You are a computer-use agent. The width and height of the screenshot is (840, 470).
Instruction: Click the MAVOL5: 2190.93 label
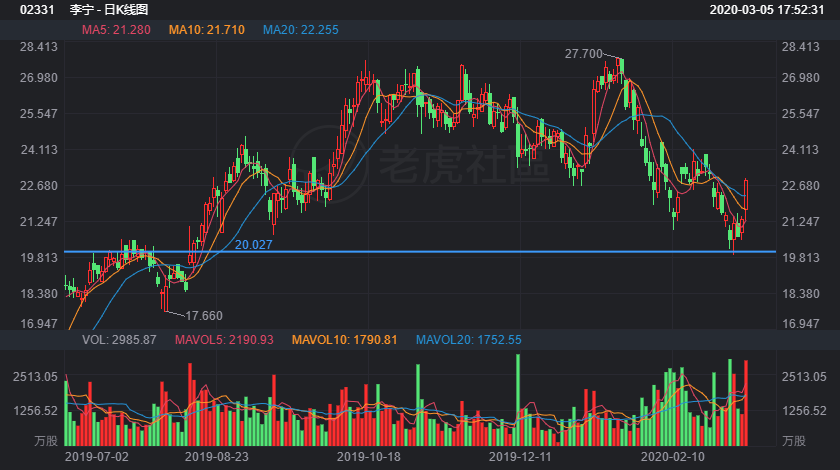(x=224, y=340)
